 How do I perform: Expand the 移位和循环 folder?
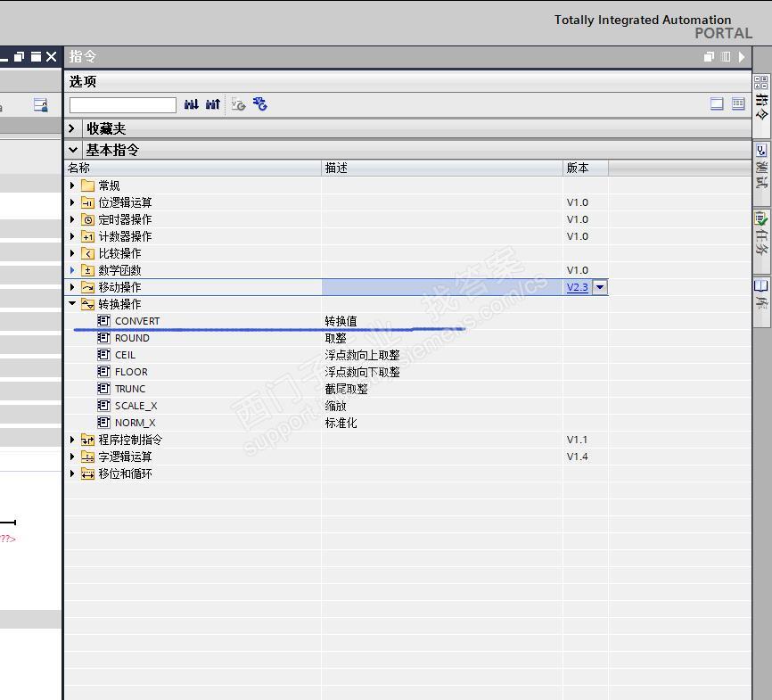[72, 474]
